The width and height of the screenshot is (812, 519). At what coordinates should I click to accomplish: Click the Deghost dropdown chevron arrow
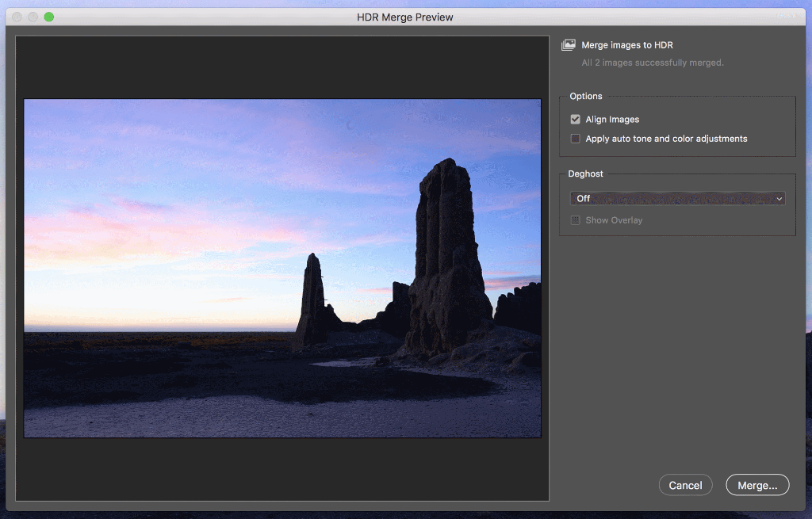coord(779,198)
